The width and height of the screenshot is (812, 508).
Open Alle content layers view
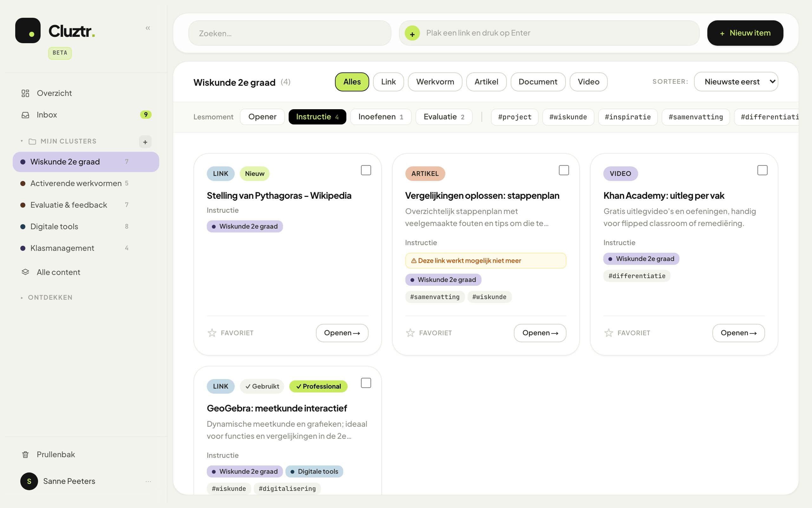click(86, 272)
